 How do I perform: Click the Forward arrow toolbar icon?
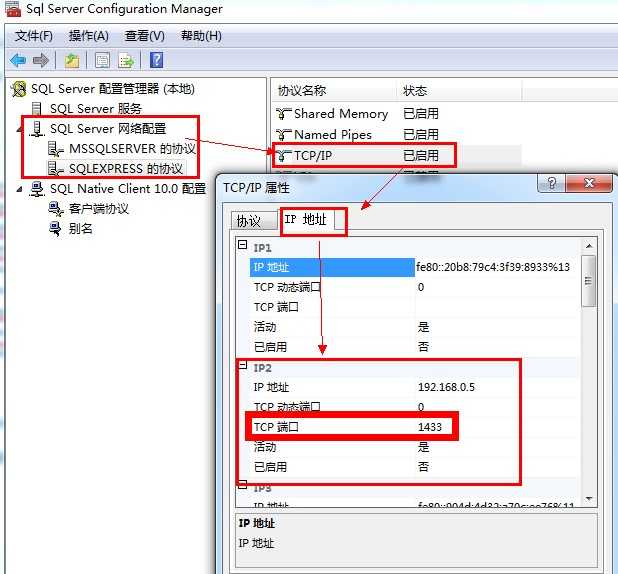pos(41,60)
